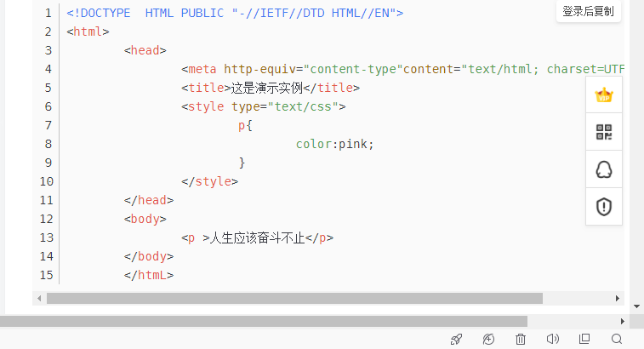This screenshot has width=644, height=349.
Task: Click the vertical scrollbar down arrow
Action: (x=637, y=305)
